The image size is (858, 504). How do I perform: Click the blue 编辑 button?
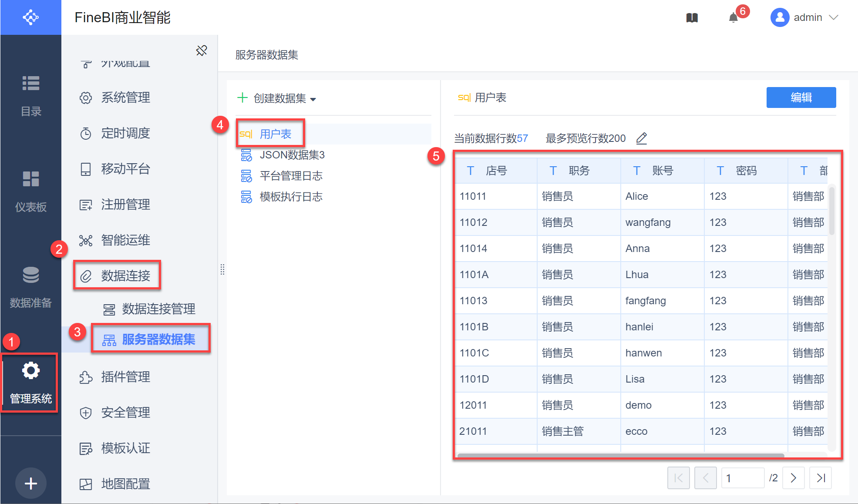click(801, 97)
